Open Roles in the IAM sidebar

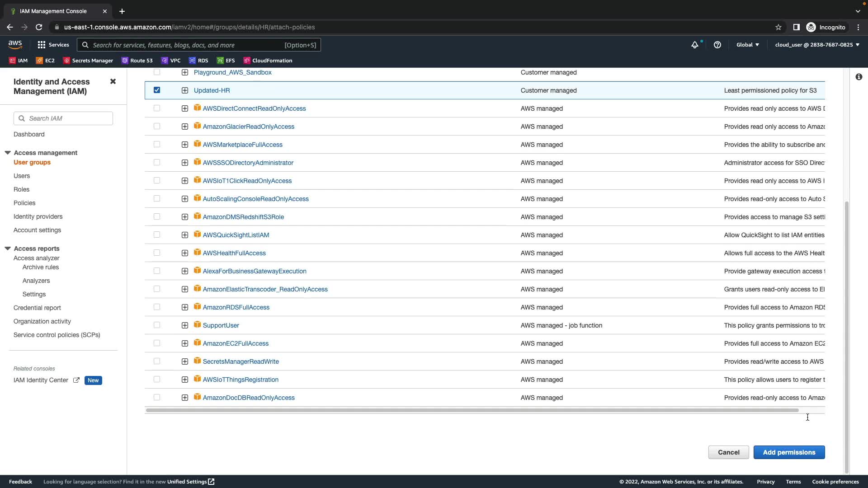[21, 189]
